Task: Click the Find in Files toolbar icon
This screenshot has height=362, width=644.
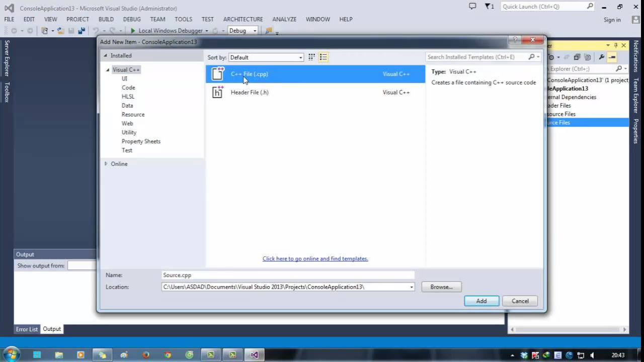Action: click(x=269, y=31)
